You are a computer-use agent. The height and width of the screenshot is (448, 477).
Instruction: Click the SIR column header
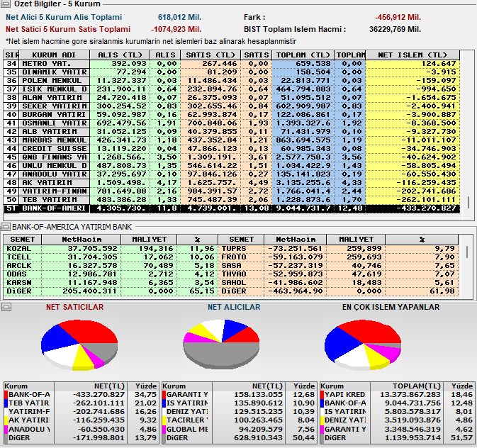[x=11, y=55]
